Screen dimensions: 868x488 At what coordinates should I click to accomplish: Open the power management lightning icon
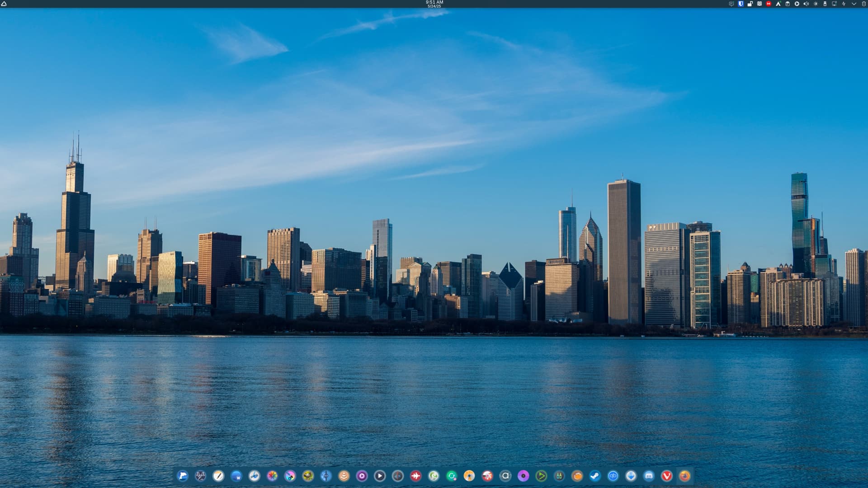click(844, 4)
